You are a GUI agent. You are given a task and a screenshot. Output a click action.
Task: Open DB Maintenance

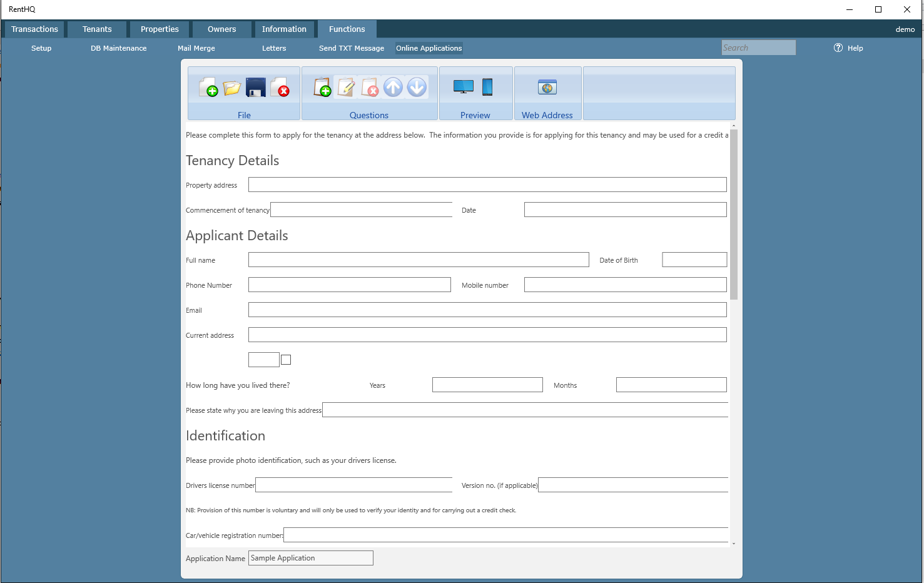pyautogui.click(x=119, y=48)
